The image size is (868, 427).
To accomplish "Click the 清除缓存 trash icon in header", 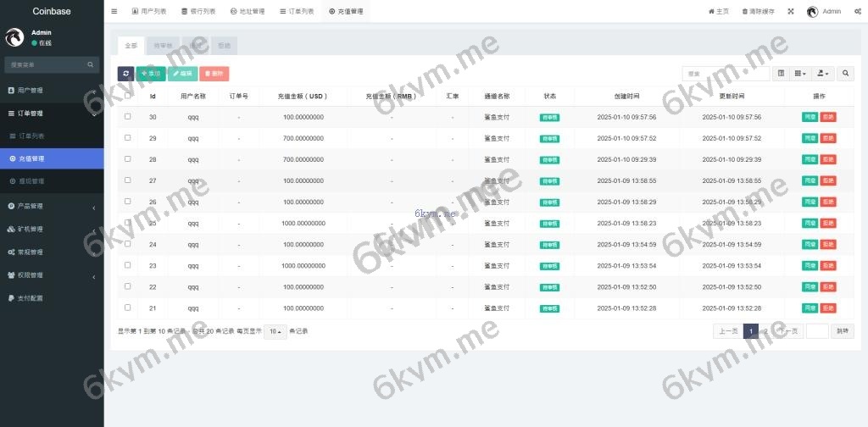I will [x=745, y=12].
